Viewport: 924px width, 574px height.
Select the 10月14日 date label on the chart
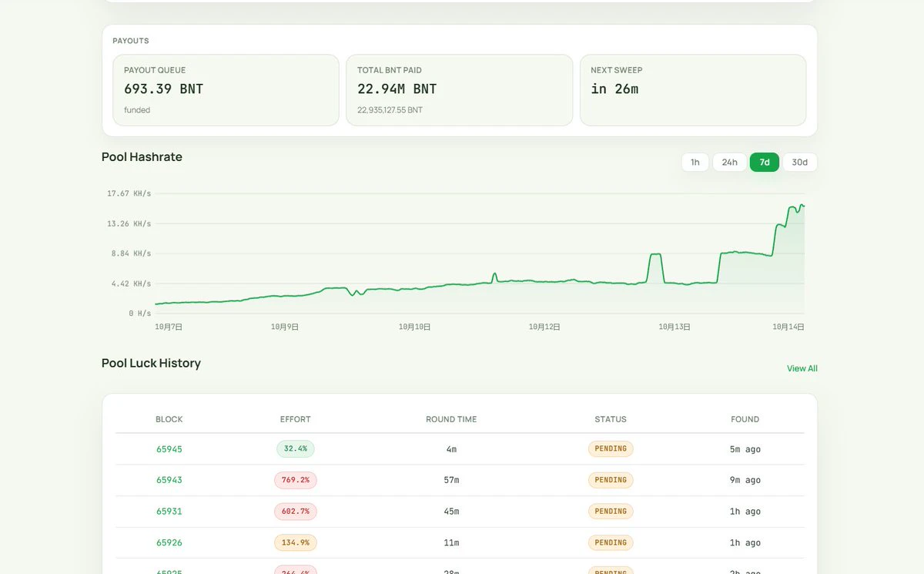tap(788, 327)
